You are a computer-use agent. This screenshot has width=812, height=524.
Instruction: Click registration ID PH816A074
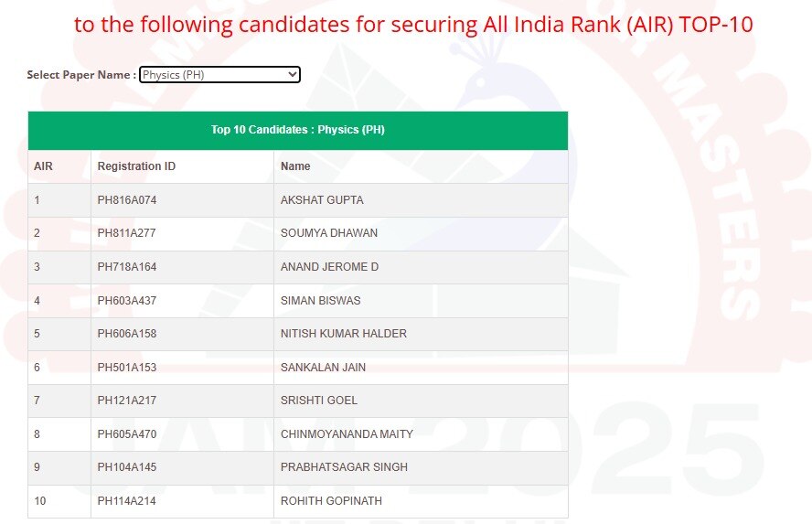[127, 200]
